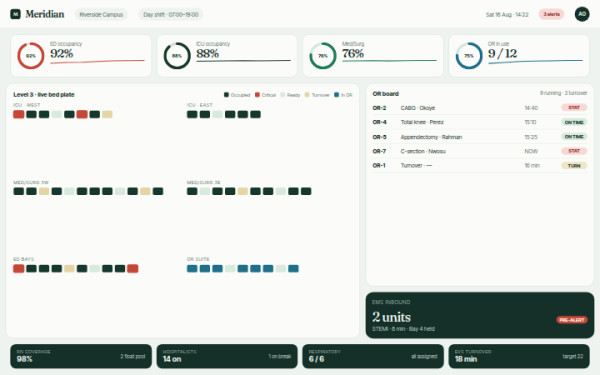Screen dimensions: 600x375
Task: Select the In OR legend swatch
Action: pos(336,95)
